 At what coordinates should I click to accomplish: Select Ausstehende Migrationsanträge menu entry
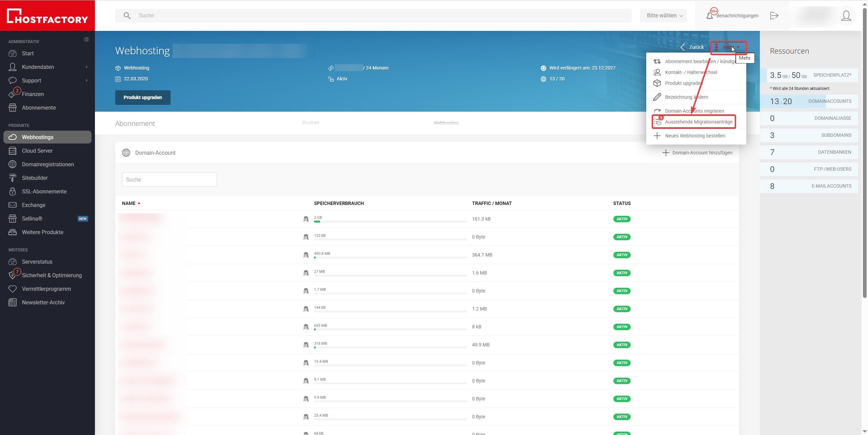click(x=698, y=122)
